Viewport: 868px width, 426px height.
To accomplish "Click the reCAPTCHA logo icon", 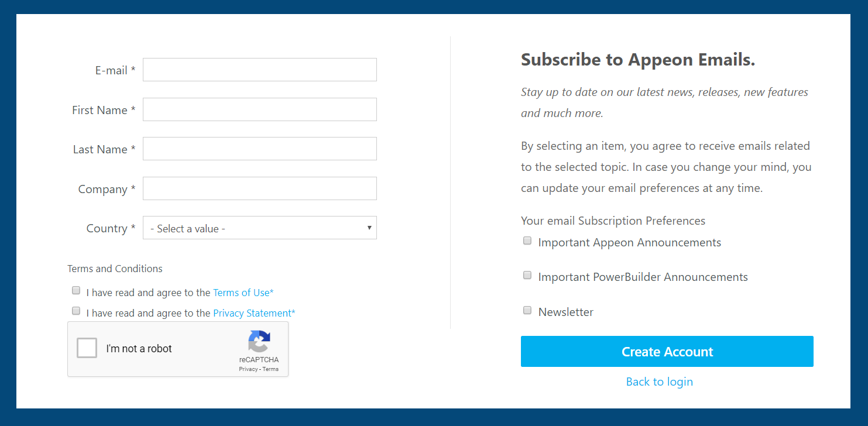I will coord(259,341).
